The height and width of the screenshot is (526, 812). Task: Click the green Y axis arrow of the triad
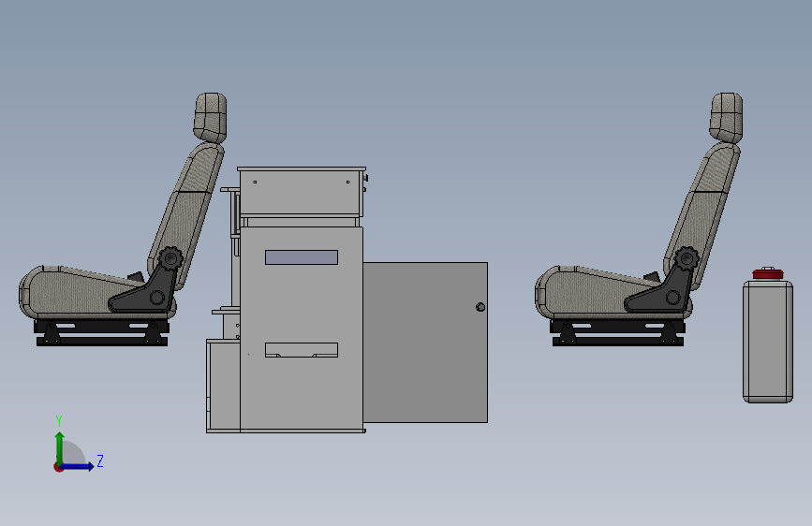coord(60,447)
